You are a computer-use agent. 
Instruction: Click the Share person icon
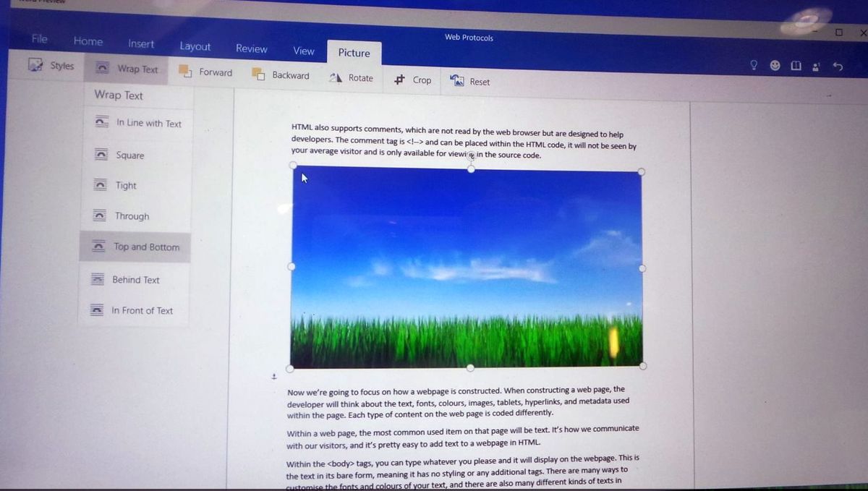point(816,66)
